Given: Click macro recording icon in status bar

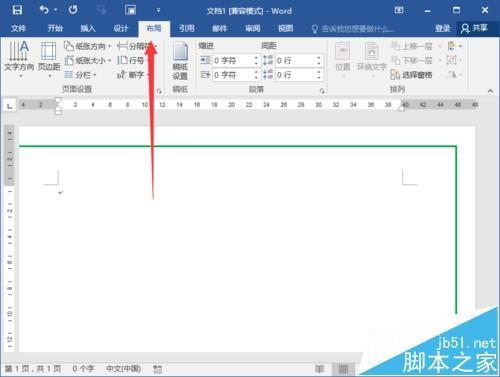Looking at the screenshot, I should click(158, 369).
